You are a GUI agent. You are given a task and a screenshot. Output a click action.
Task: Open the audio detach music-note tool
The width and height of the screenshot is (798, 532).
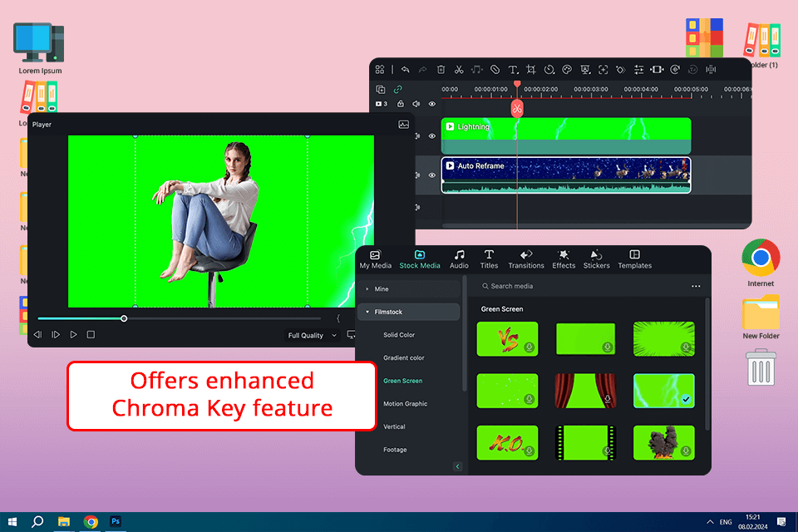tap(476, 69)
